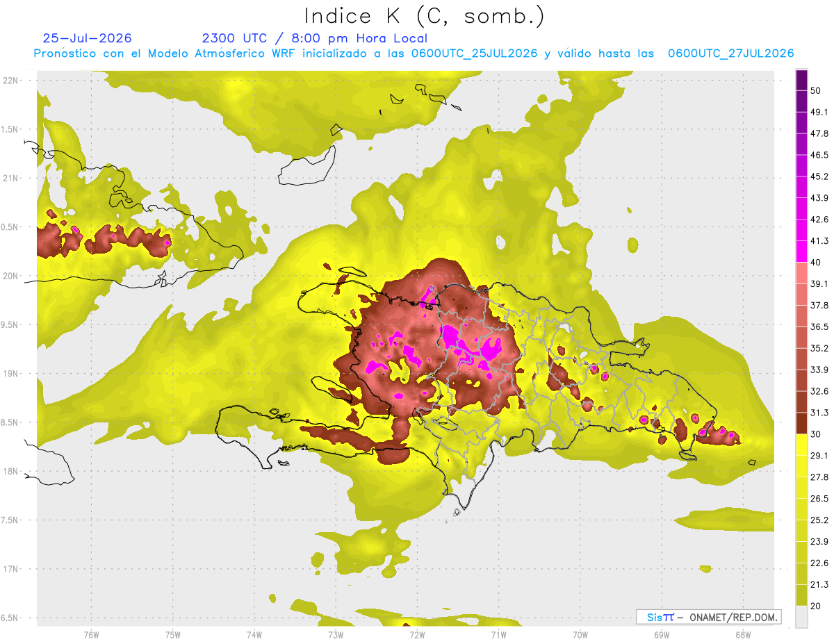Image resolution: width=834 pixels, height=644 pixels.
Task: Pick the light gray swatch below 20
Action: coord(802,616)
